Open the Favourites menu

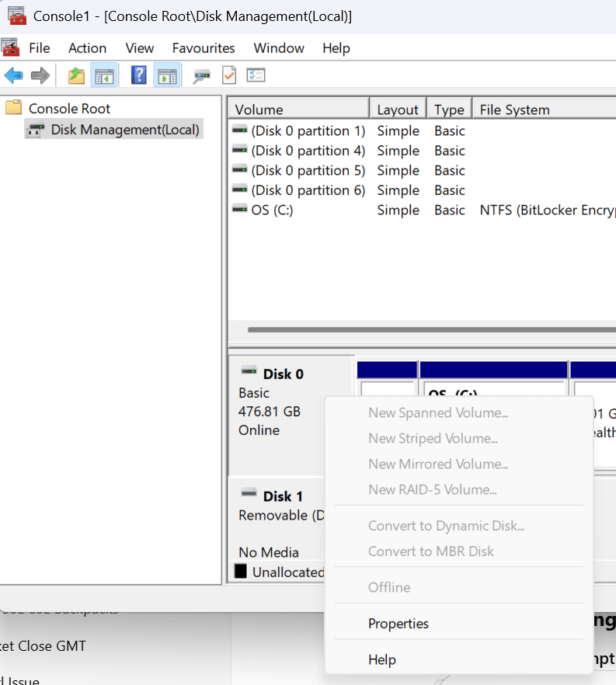[204, 48]
